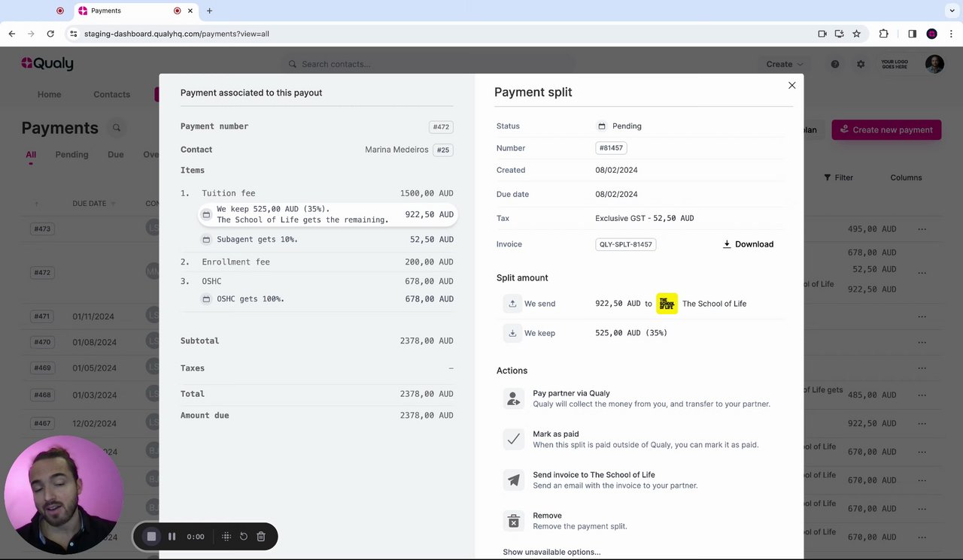The height and width of the screenshot is (560, 963).
Task: Click the recorder grid drag icon
Action: (x=226, y=537)
